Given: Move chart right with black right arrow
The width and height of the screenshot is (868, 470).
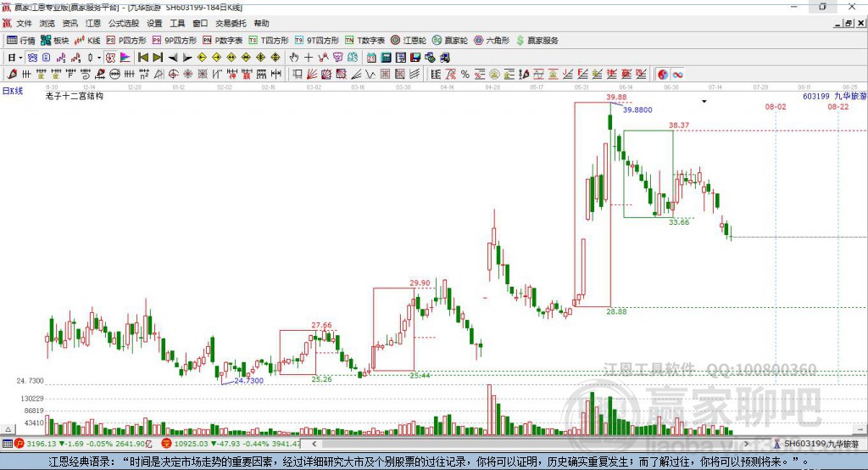Looking at the screenshot, I should (187, 58).
